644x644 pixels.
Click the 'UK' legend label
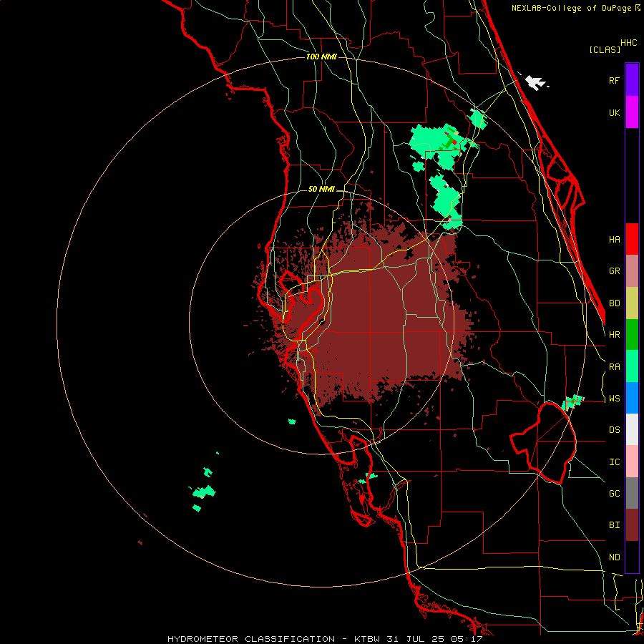tap(614, 112)
